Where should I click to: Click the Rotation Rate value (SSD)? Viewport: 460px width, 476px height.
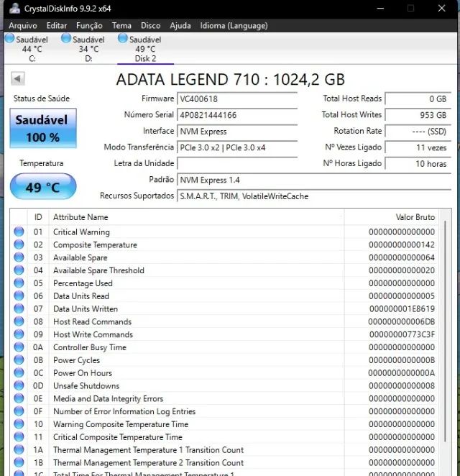pyautogui.click(x=418, y=131)
